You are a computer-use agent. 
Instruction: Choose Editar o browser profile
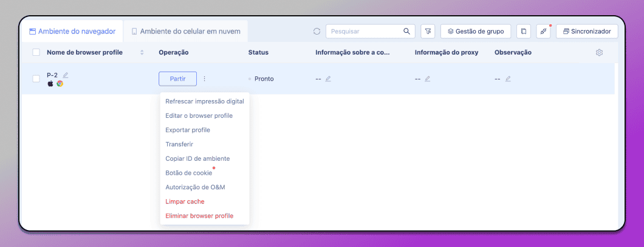pos(205,116)
